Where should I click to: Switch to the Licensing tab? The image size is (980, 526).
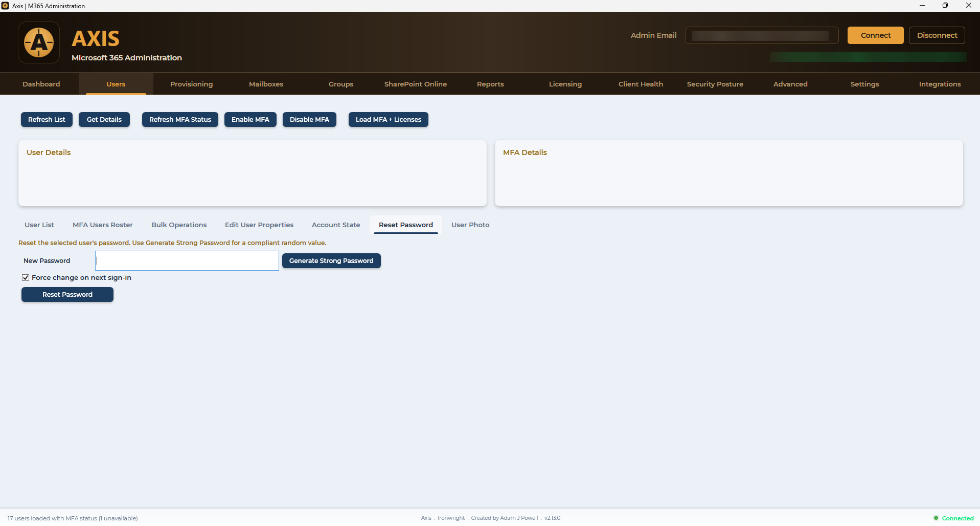coord(565,84)
